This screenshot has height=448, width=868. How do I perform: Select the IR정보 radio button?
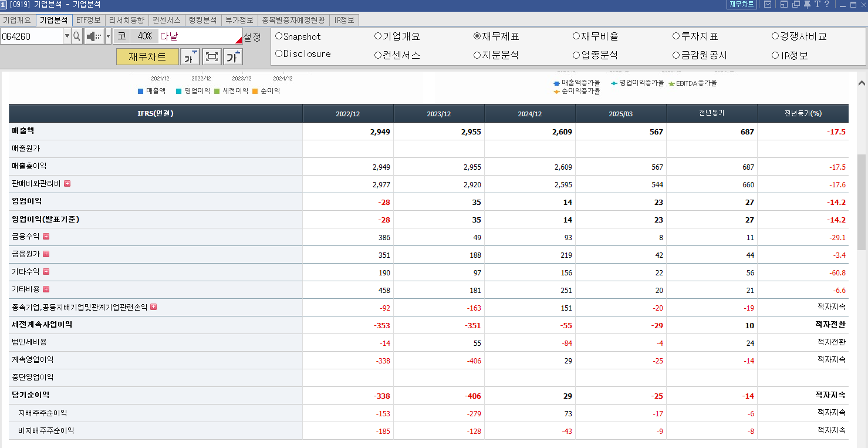click(x=775, y=55)
